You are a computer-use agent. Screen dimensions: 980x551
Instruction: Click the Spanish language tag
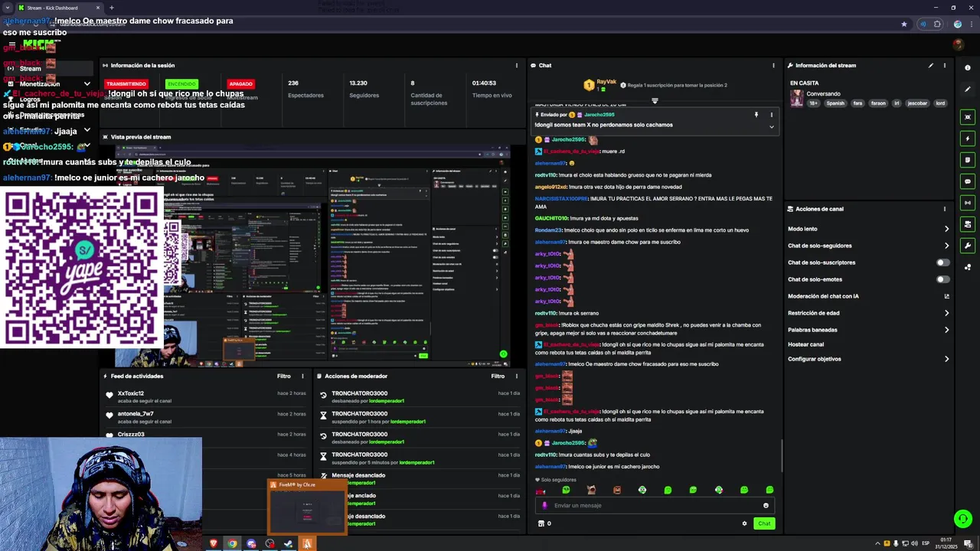(835, 103)
